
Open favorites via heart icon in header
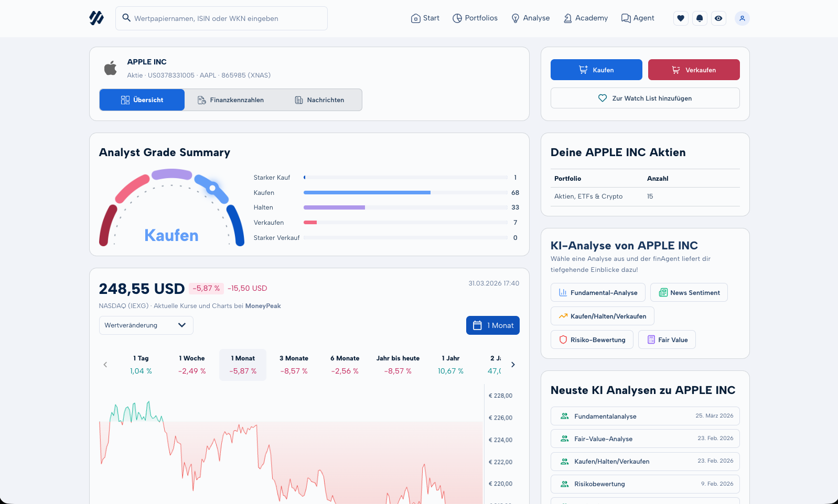[x=681, y=18]
